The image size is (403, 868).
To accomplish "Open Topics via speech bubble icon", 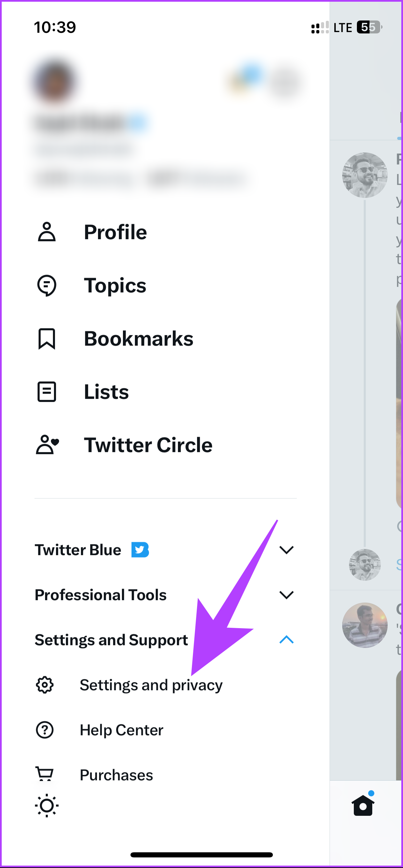I will (x=47, y=286).
